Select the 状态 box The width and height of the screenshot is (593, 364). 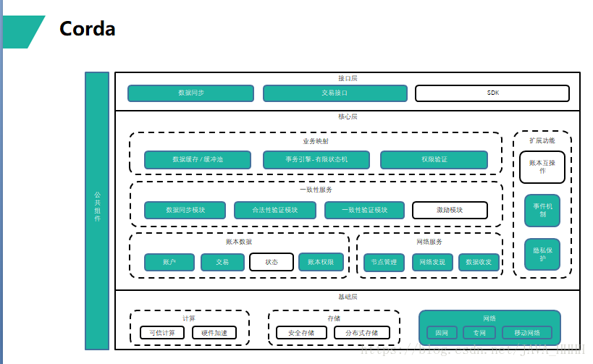(272, 262)
